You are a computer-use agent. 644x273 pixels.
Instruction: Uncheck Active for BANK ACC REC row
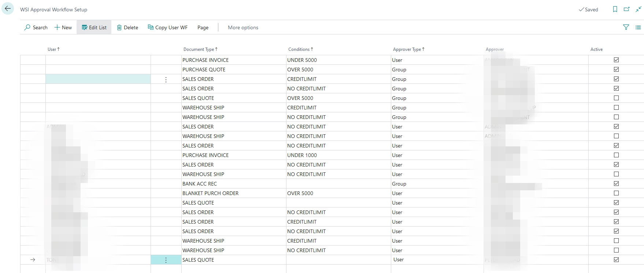pos(616,184)
